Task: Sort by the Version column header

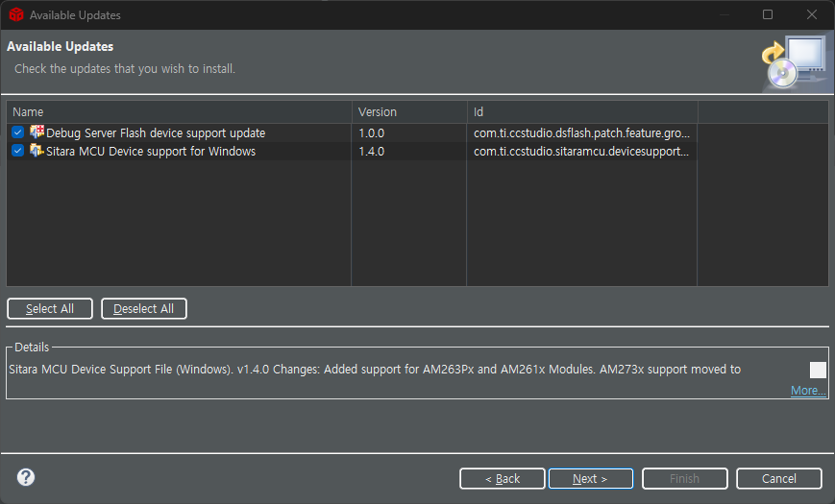Action: click(409, 111)
